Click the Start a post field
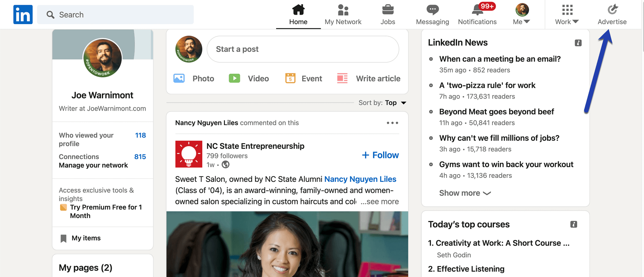 (x=303, y=49)
